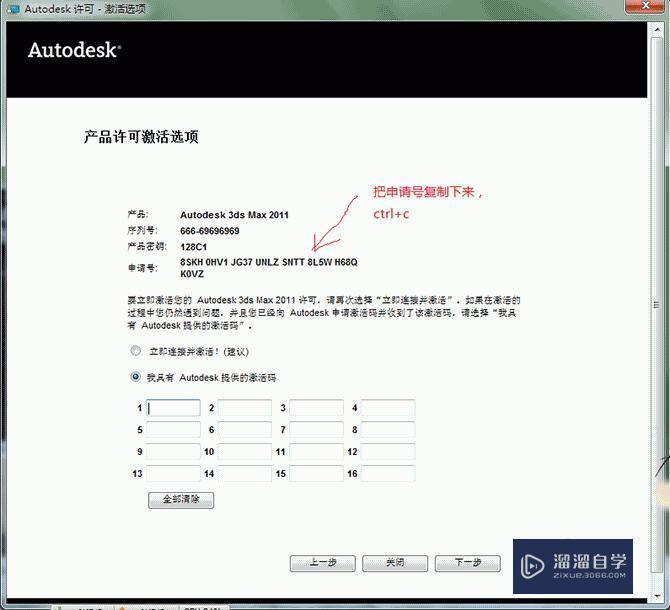
Task: Click activation code input field 2
Action: 245,408
